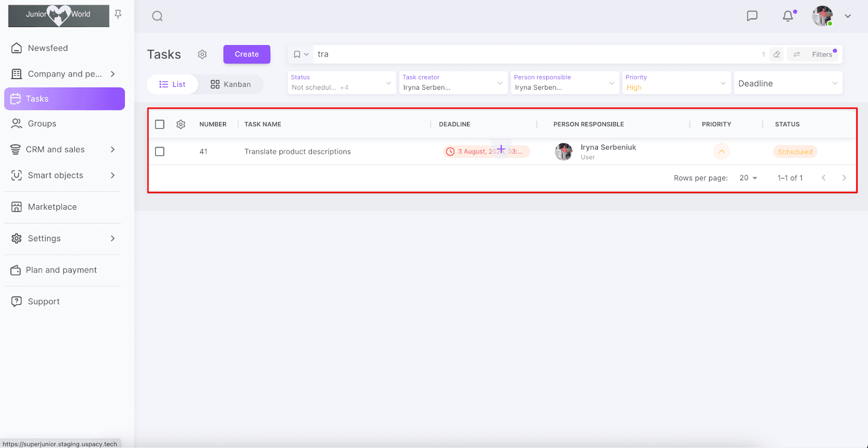Open the notifications bell
Image resolution: width=868 pixels, height=448 pixels.
788,16
